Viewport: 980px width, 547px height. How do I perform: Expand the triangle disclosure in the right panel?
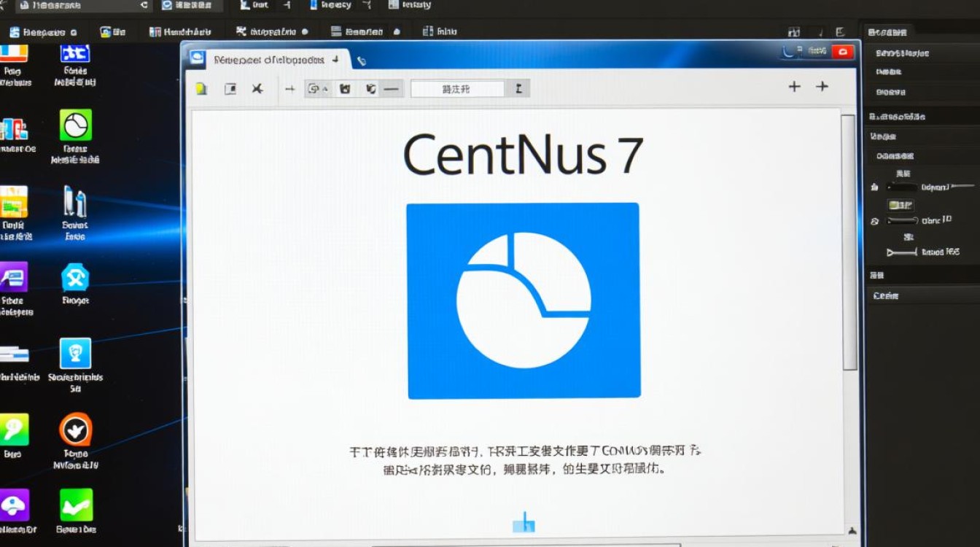(x=890, y=251)
